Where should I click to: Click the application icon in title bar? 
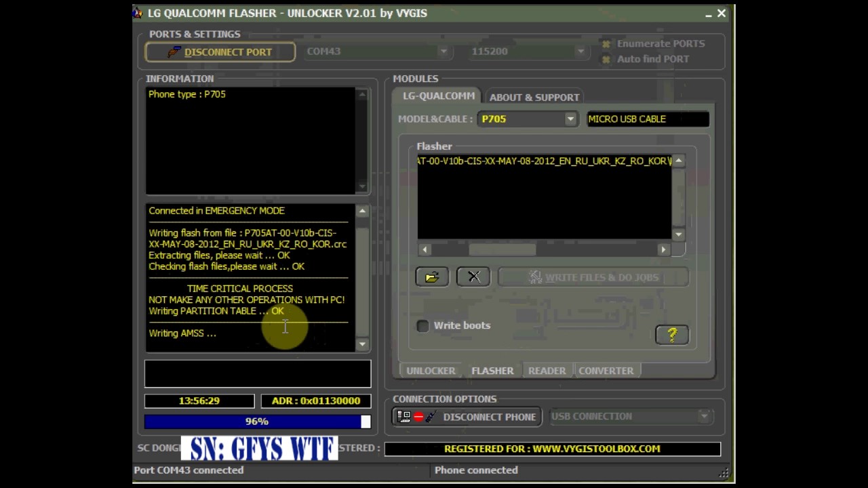pos(138,13)
